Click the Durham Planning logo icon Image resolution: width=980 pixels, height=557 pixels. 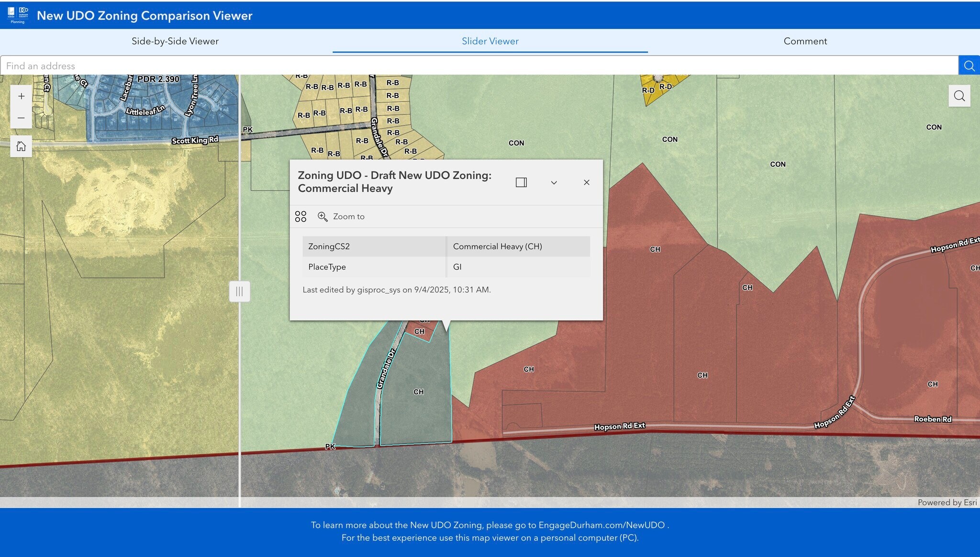[18, 15]
